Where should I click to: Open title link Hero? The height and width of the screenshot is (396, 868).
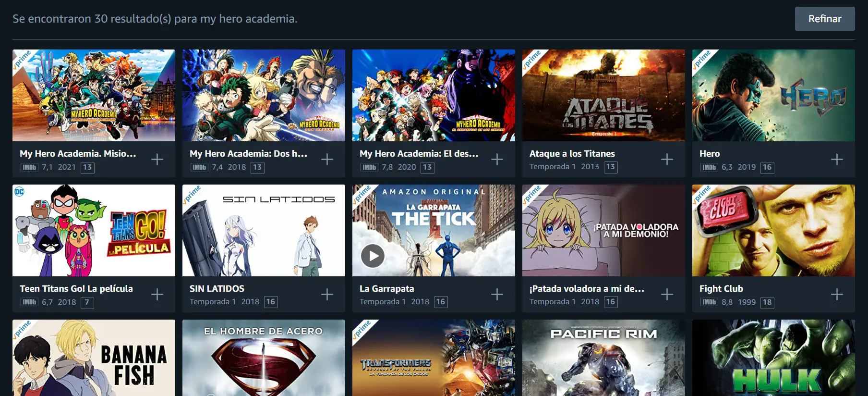pyautogui.click(x=710, y=154)
